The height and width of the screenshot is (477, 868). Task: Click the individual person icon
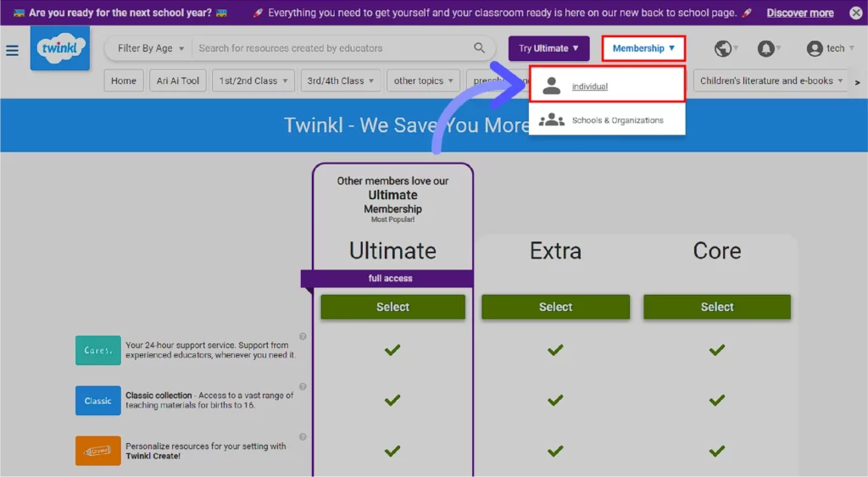[x=551, y=86]
